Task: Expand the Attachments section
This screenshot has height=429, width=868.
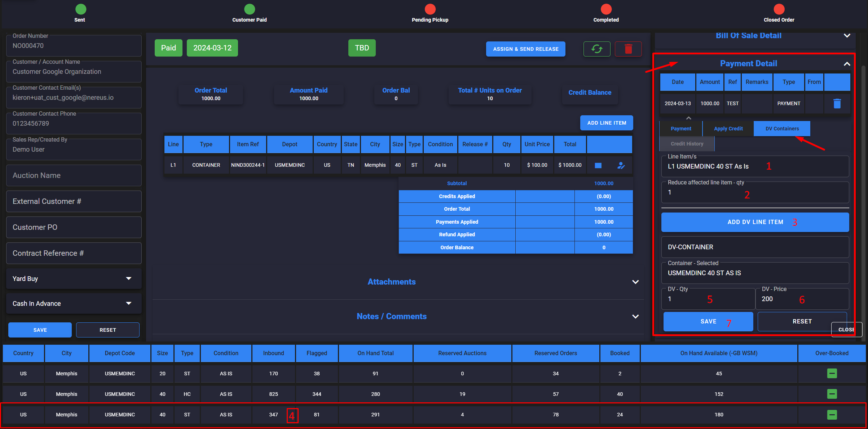Action: [635, 282]
